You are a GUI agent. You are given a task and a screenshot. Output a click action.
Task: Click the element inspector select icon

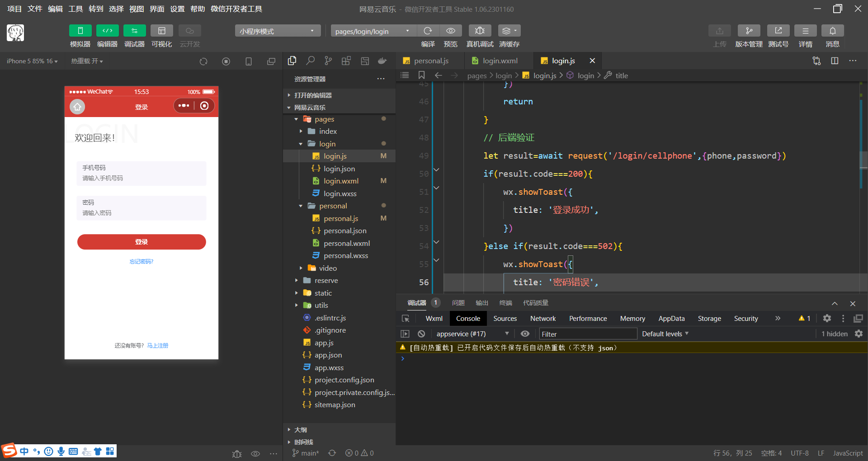pos(406,319)
